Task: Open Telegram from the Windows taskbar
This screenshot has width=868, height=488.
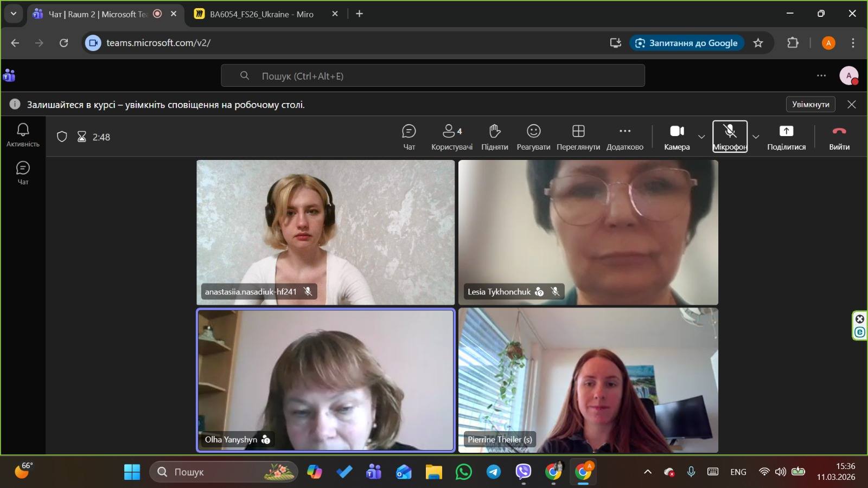Action: (x=493, y=472)
